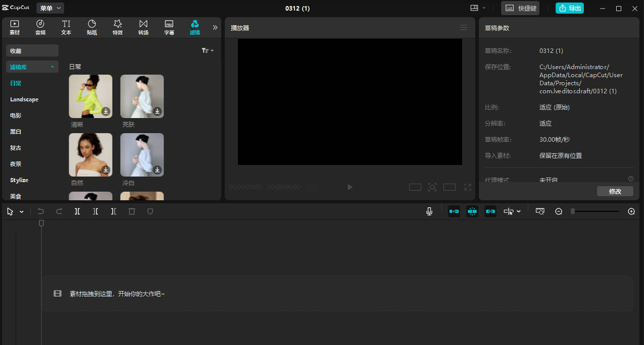Click the timeline zoom slider

[595, 212]
